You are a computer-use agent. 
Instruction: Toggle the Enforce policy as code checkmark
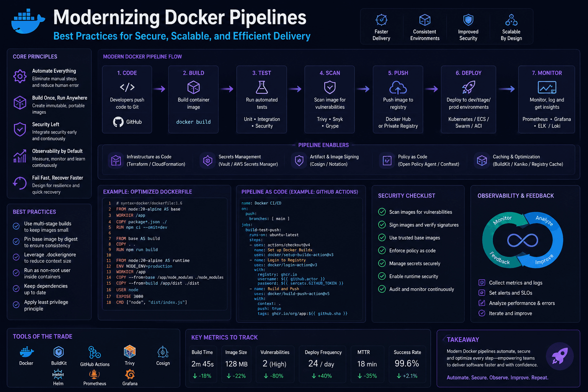tap(382, 250)
